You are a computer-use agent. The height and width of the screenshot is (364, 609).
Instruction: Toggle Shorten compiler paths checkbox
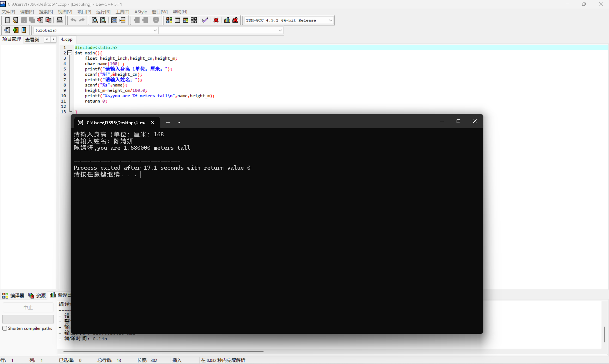pyautogui.click(x=5, y=328)
